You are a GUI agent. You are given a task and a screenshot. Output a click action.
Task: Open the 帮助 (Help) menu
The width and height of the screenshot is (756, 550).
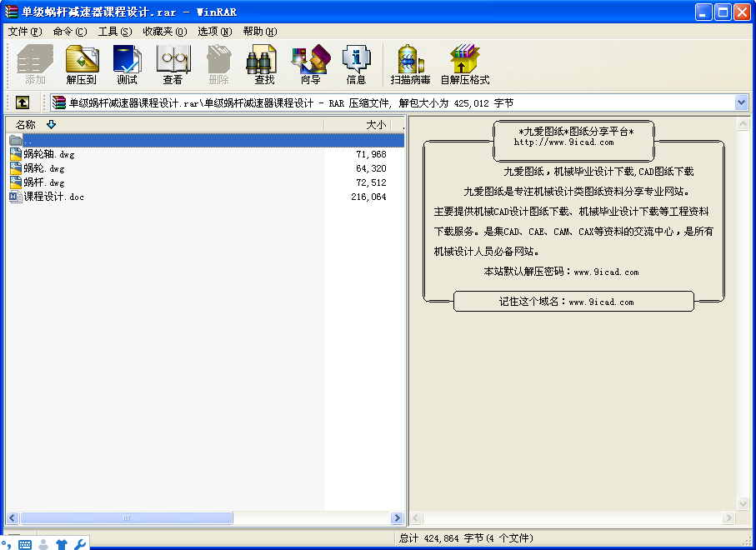click(x=260, y=32)
